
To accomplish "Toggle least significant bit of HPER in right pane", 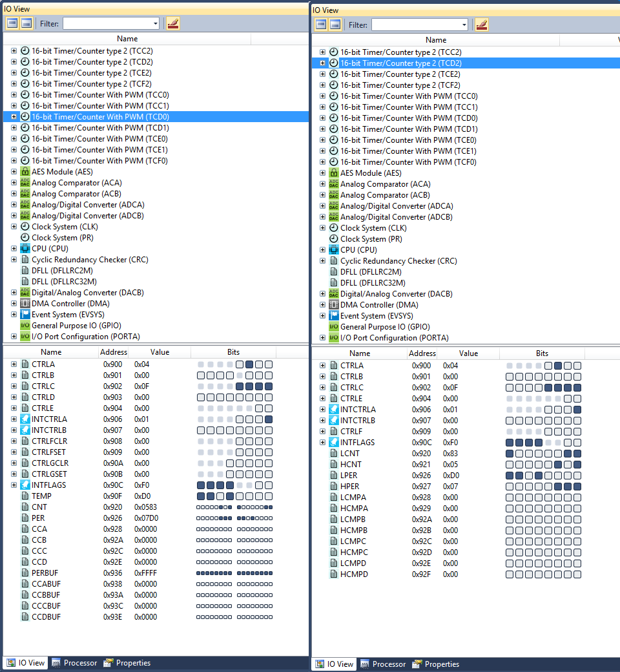I will point(577,487).
